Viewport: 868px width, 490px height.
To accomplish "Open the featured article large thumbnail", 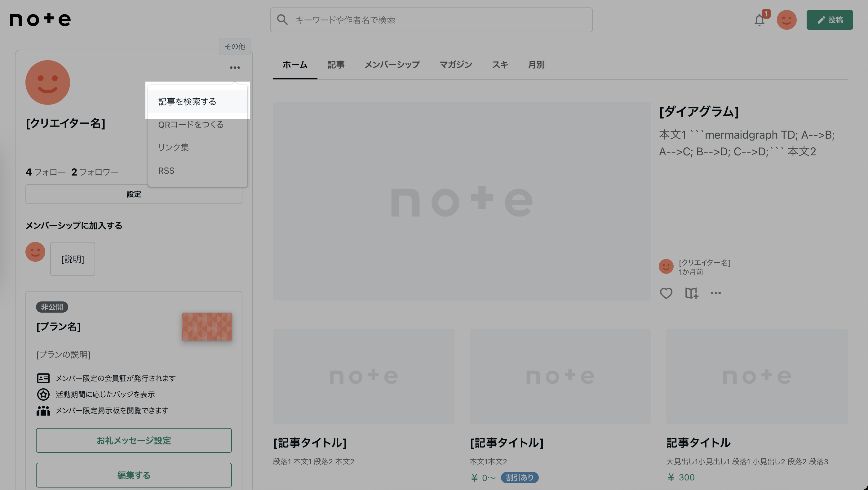I will click(x=462, y=201).
